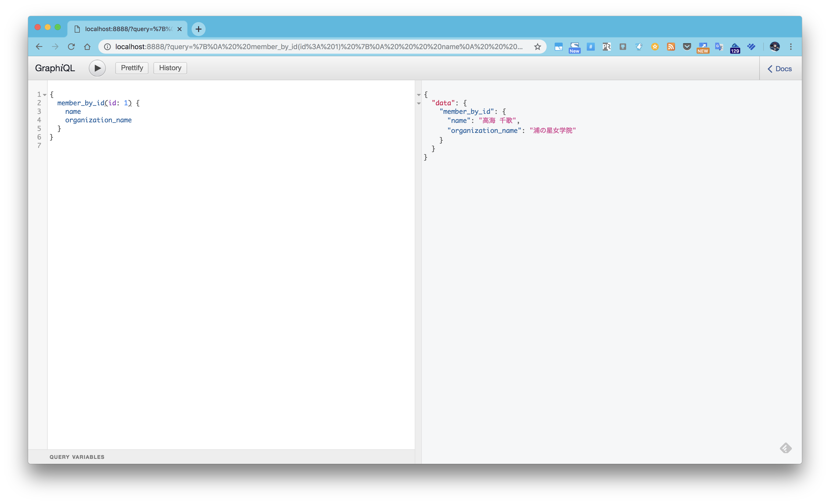Switch to the localhost:8888 browser tab

tap(125, 29)
